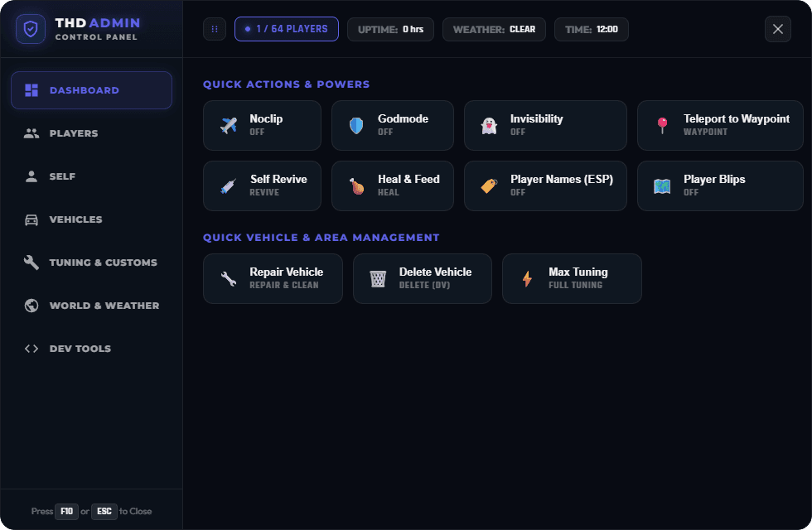The image size is (812, 530).
Task: Click the Delete Vehicle button
Action: pos(423,278)
